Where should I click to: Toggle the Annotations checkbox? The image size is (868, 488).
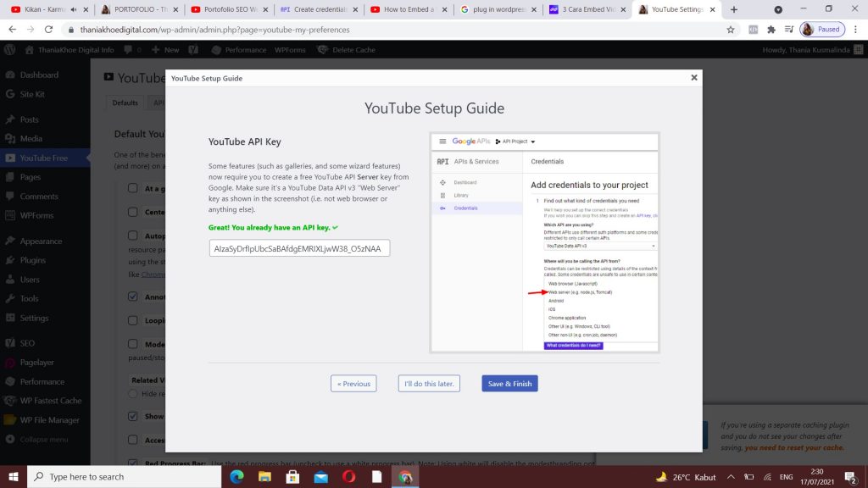coord(133,296)
